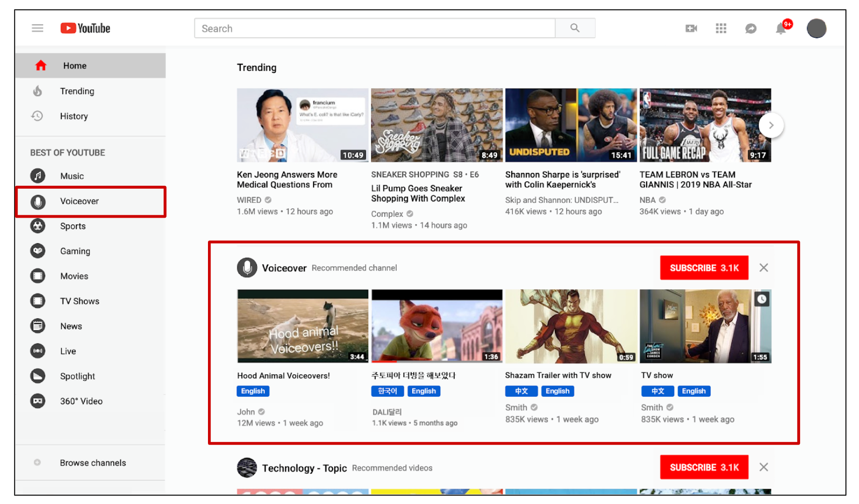
Task: Show next Trending videos with arrow
Action: [771, 125]
